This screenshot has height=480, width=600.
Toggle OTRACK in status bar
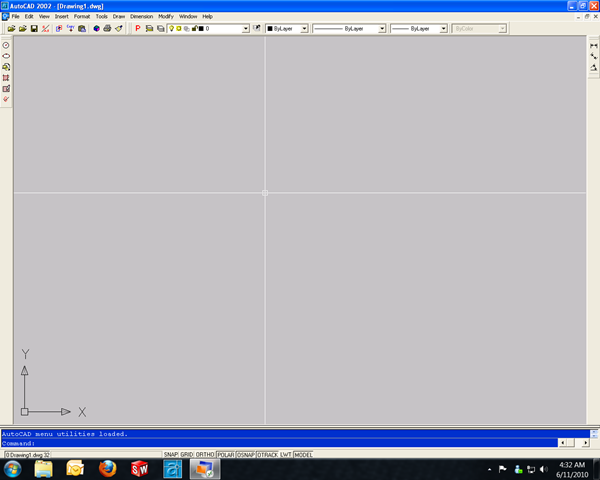click(x=267, y=455)
